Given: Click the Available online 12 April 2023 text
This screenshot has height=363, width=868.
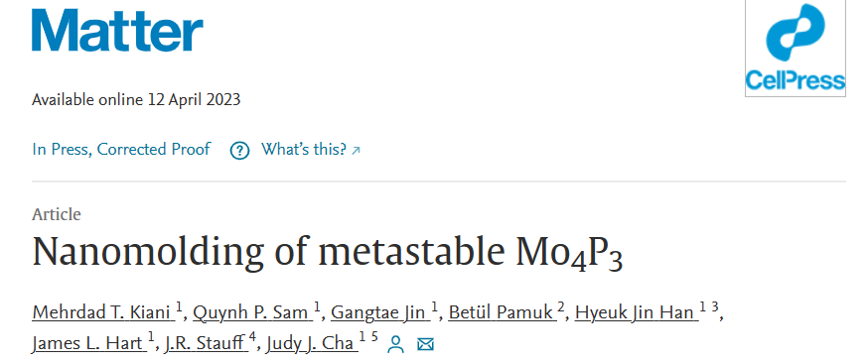Looking at the screenshot, I should pyautogui.click(x=136, y=100).
